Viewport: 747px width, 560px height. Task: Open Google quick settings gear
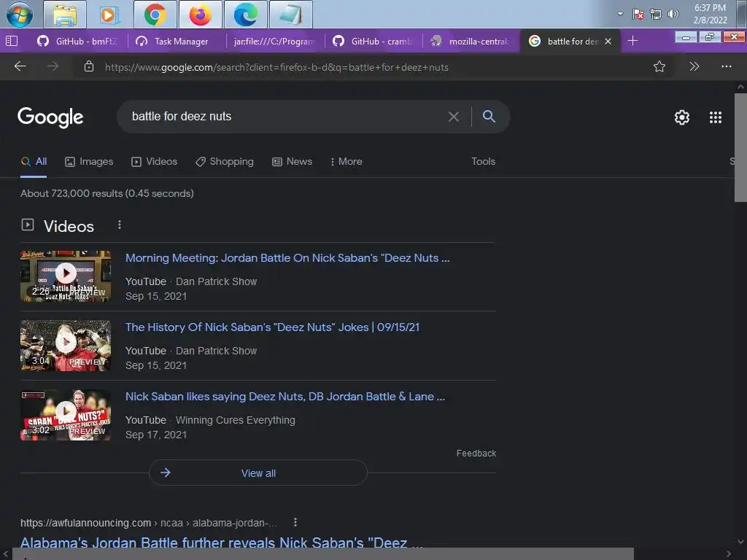tap(682, 117)
